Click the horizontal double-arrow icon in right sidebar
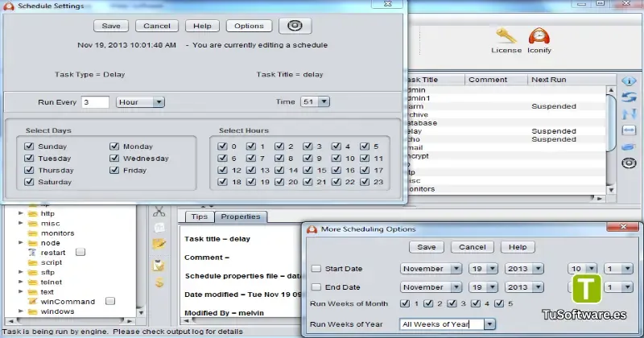Viewport: 644px width, 338px height. [629, 130]
